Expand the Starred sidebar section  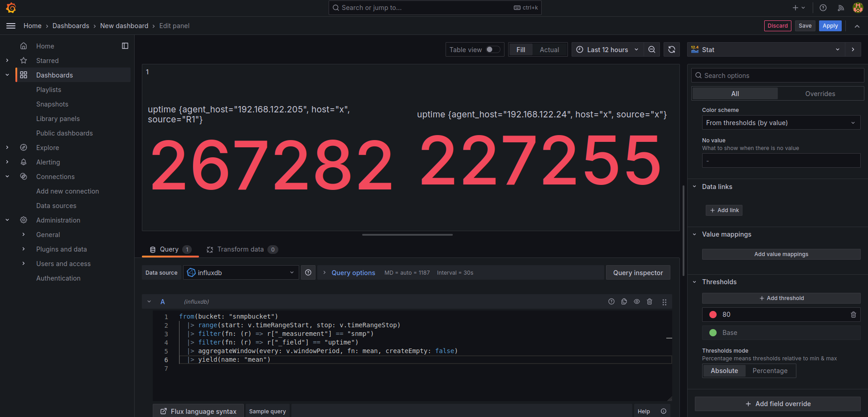pos(7,60)
